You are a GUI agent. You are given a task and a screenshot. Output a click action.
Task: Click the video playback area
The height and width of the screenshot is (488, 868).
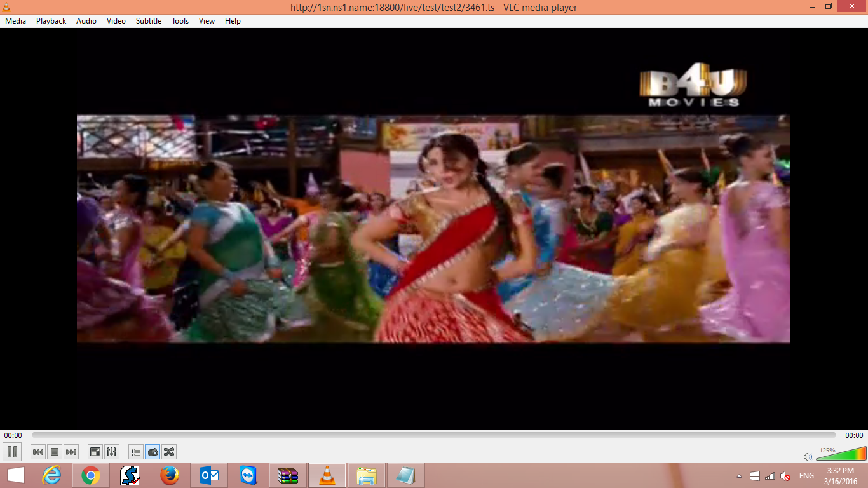coord(434,229)
